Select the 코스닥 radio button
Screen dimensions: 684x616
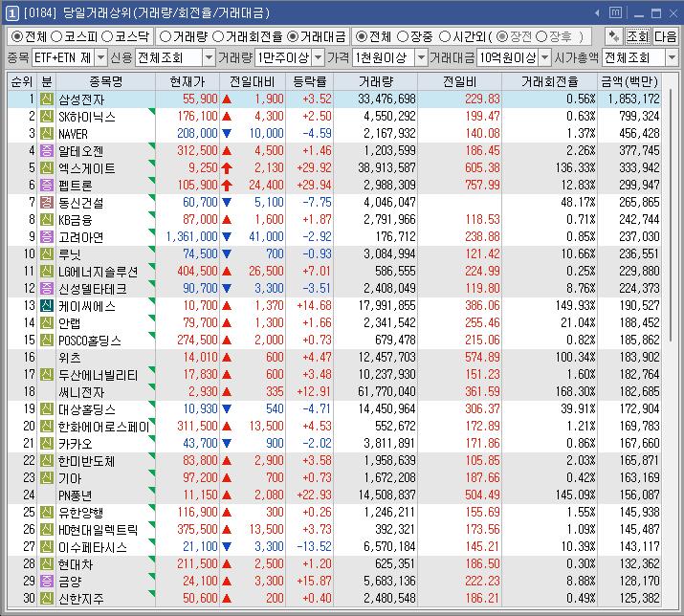[107, 36]
